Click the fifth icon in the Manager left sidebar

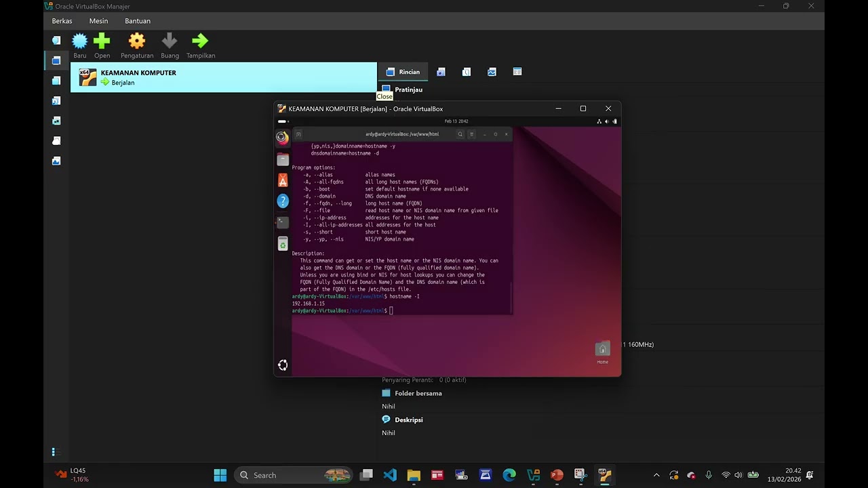point(56,121)
